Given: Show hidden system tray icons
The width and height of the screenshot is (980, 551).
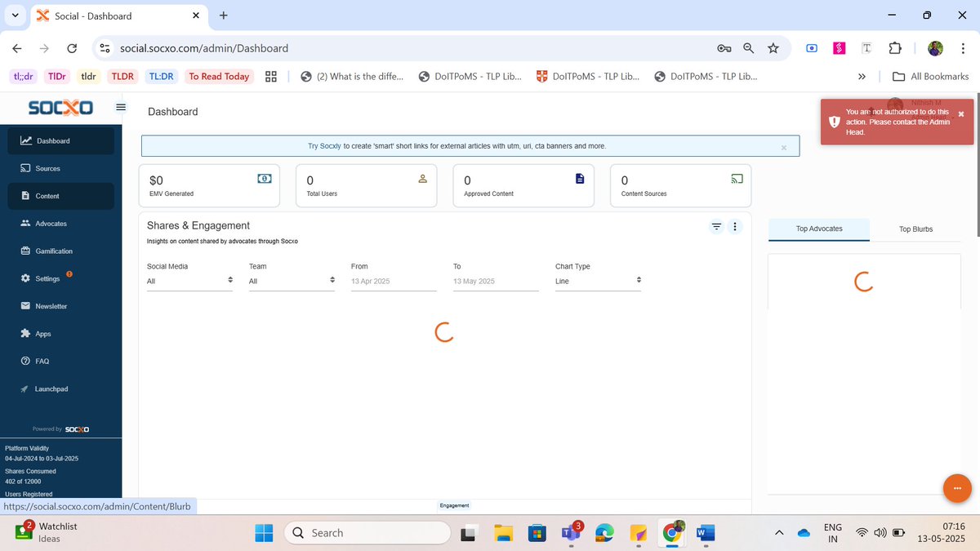Looking at the screenshot, I should click(x=779, y=533).
